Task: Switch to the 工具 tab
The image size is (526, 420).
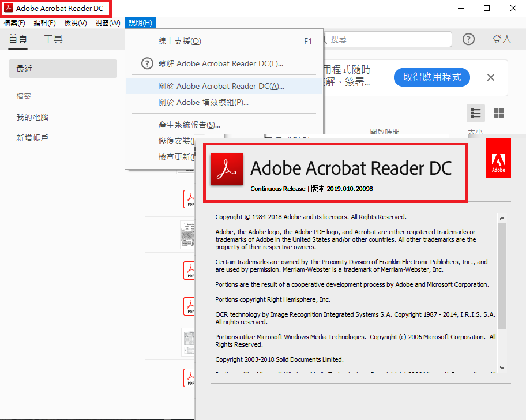Action: point(53,39)
